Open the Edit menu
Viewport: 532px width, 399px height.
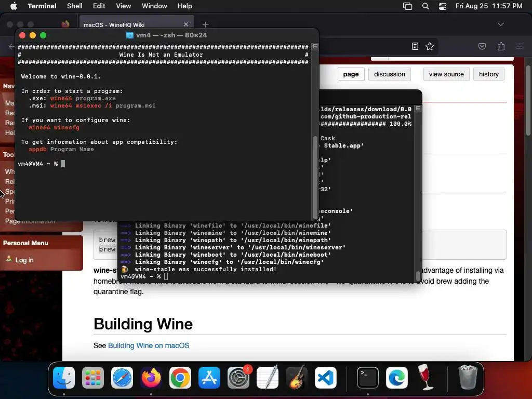pyautogui.click(x=99, y=6)
